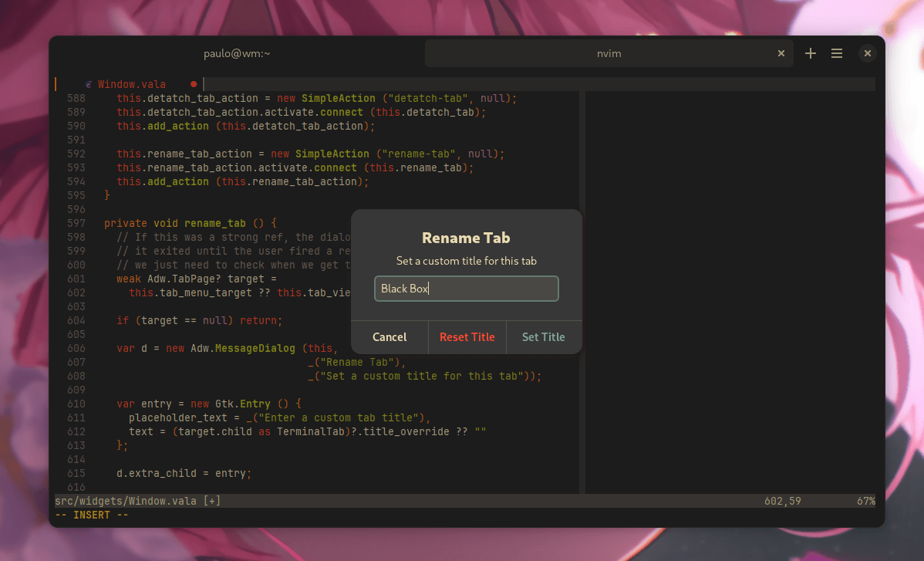Switch to the Window.vala buffer tab
This screenshot has width=924, height=561.
tap(133, 84)
